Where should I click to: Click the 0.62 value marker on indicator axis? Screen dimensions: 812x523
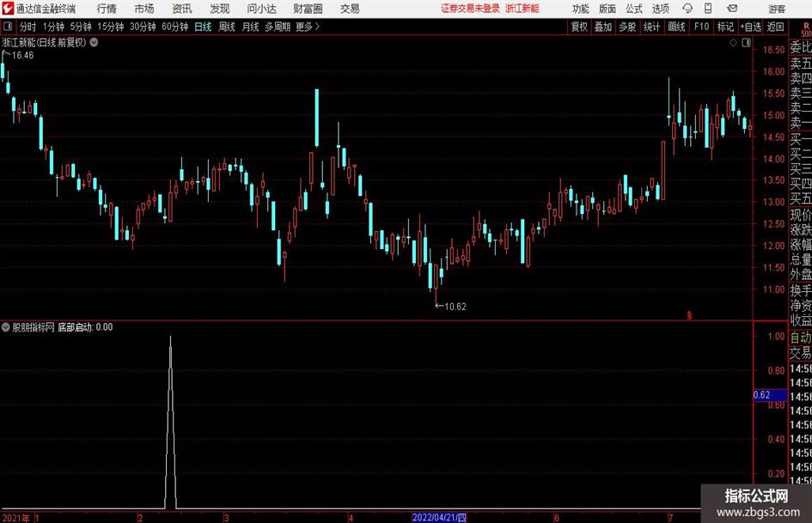(x=770, y=395)
